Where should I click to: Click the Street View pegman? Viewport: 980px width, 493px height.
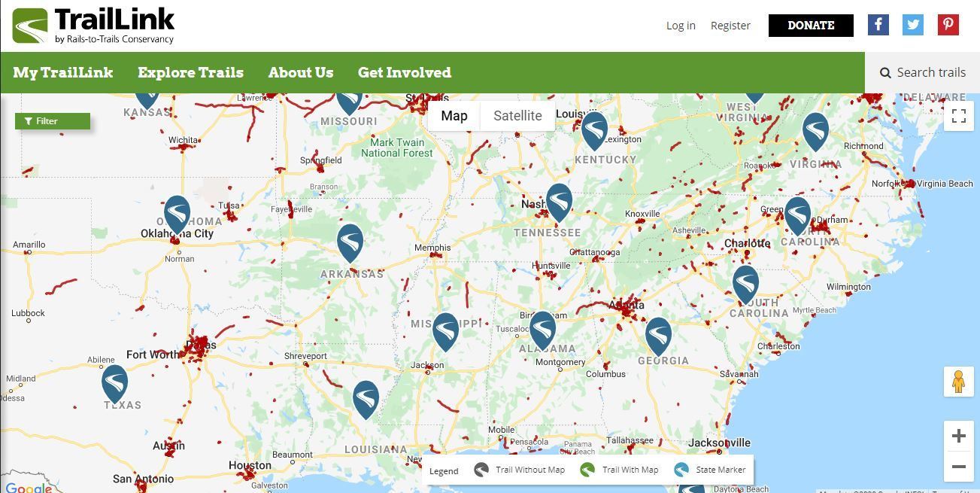[x=959, y=382]
